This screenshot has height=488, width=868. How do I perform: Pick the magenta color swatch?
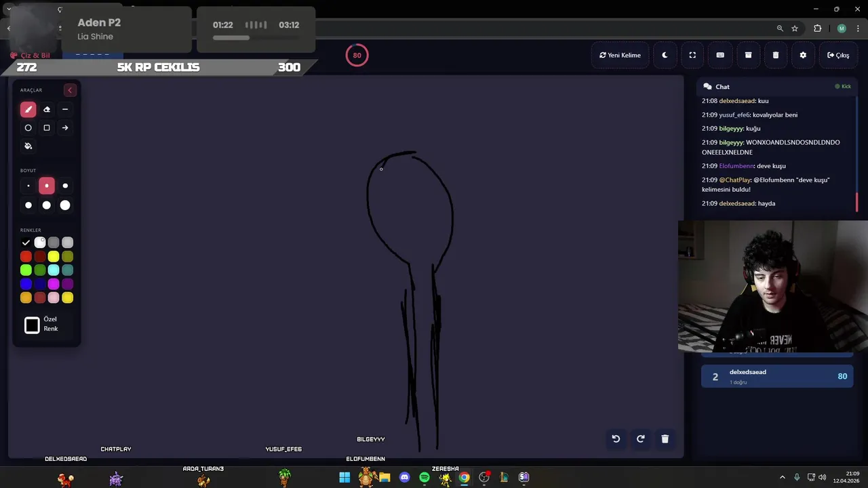[x=54, y=284]
